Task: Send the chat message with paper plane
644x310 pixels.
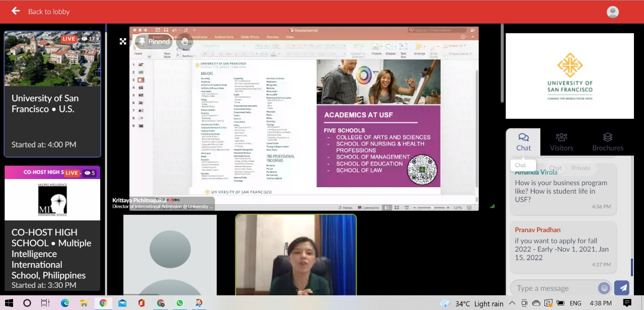Action: pyautogui.click(x=622, y=288)
